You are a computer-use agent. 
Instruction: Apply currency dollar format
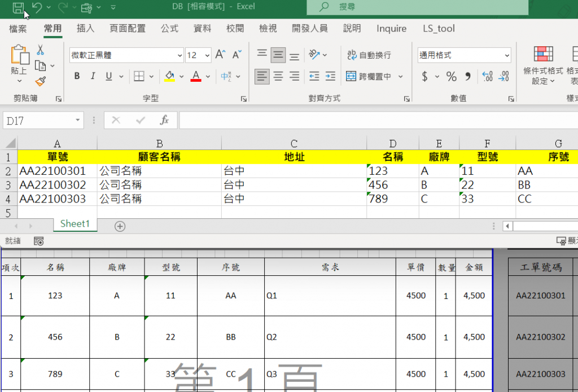point(424,77)
